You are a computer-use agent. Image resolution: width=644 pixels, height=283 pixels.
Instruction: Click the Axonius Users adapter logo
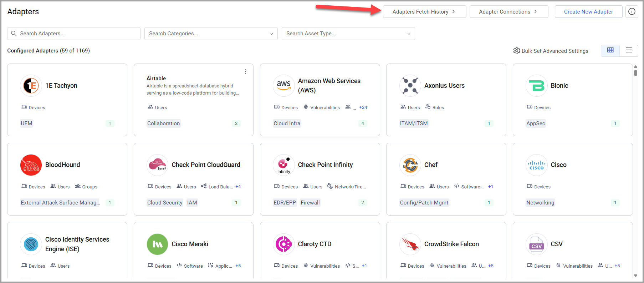(410, 86)
